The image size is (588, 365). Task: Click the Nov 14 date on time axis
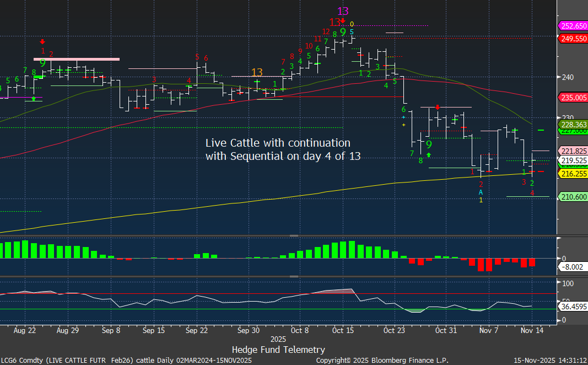pyautogui.click(x=531, y=330)
